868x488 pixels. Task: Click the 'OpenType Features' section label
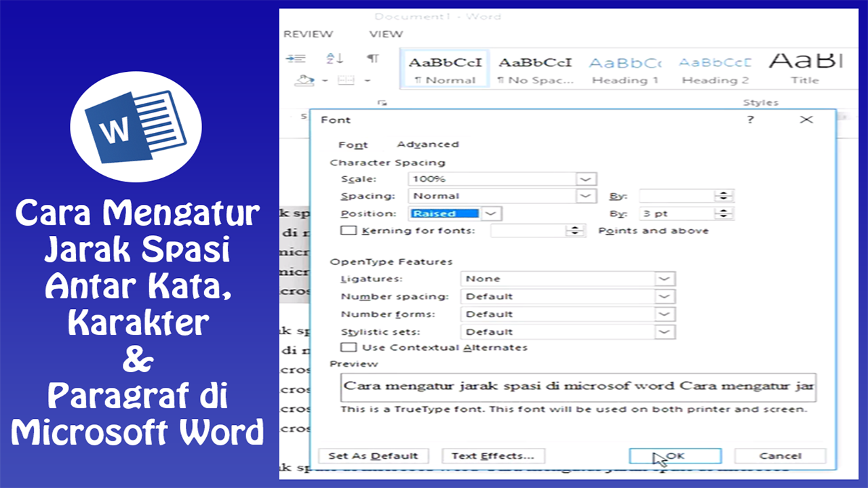pos(391,262)
